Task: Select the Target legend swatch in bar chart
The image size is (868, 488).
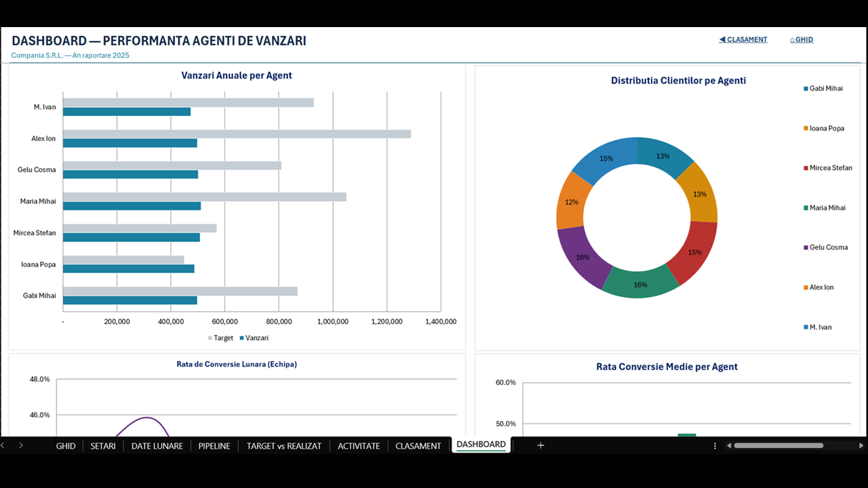Action: tap(210, 338)
